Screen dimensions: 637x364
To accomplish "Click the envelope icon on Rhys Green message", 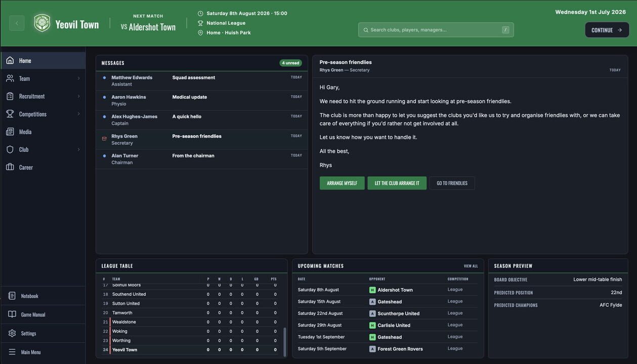I will pyautogui.click(x=104, y=139).
